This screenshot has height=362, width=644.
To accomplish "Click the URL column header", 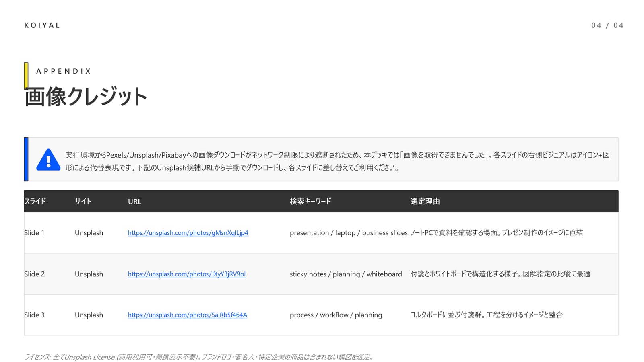I will (134, 202).
